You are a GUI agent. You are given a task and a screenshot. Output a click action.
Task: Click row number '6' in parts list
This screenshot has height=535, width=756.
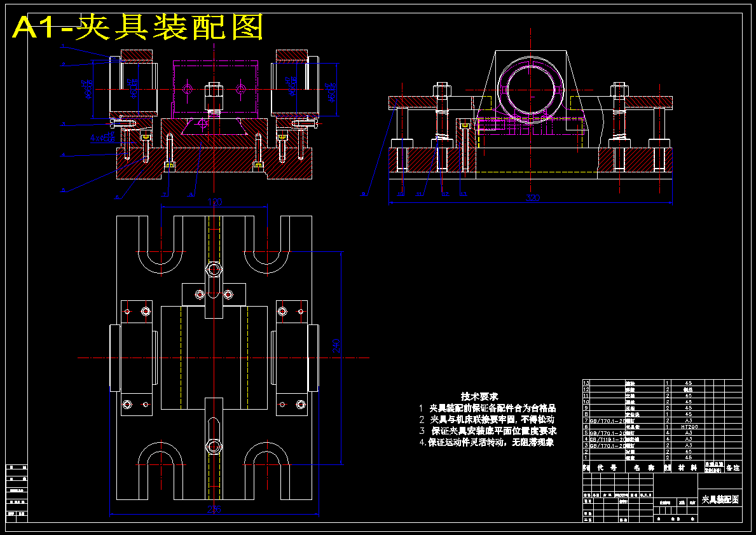[x=586, y=426]
